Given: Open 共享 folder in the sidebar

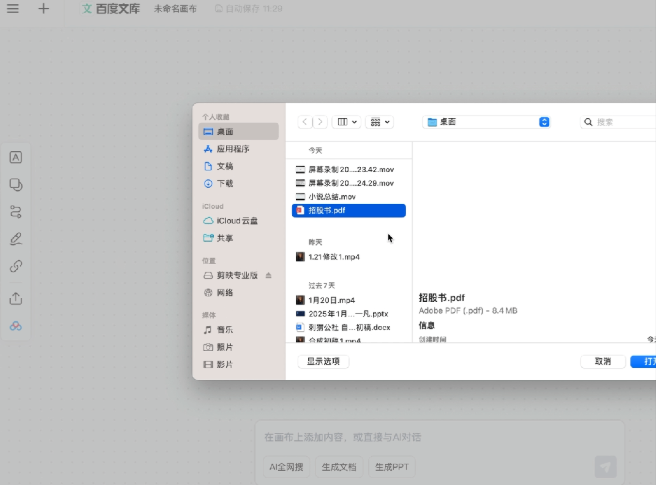Looking at the screenshot, I should click(x=238, y=238).
